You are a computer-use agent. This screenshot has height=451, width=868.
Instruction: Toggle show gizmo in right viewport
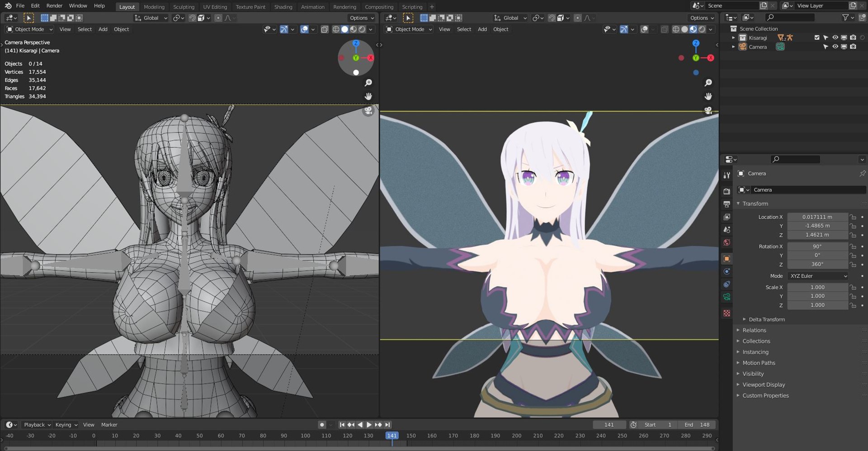pyautogui.click(x=623, y=29)
